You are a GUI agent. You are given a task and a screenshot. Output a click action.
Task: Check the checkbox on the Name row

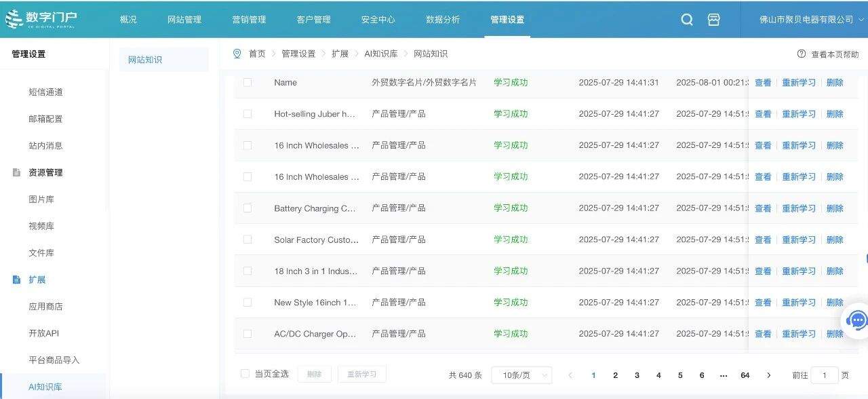coord(248,82)
